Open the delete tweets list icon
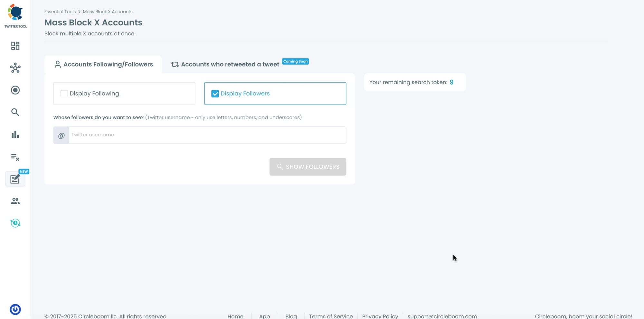 pos(15,157)
